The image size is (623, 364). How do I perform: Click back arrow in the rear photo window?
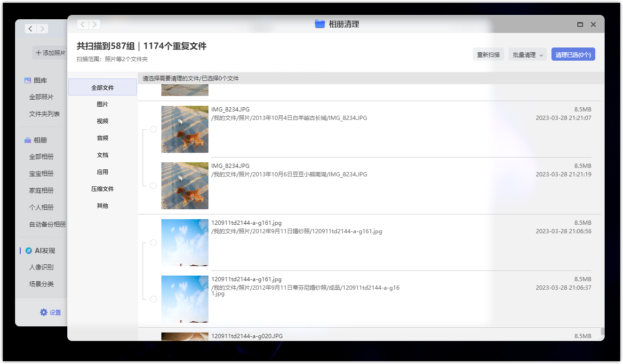point(31,29)
